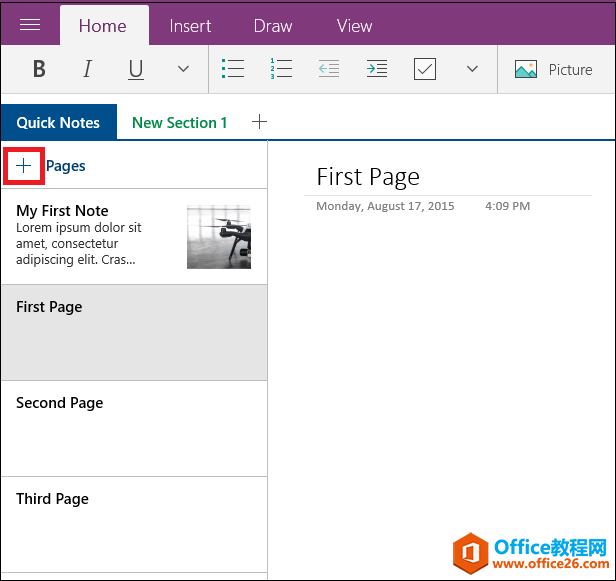Open the My First Note drone thumbnail

pos(218,237)
